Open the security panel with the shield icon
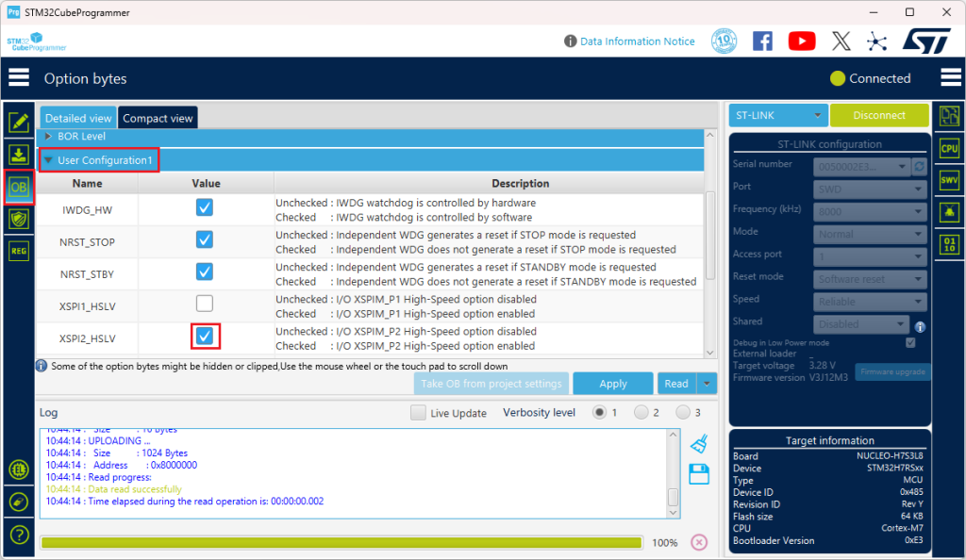This screenshot has height=560, width=966. tap(19, 219)
